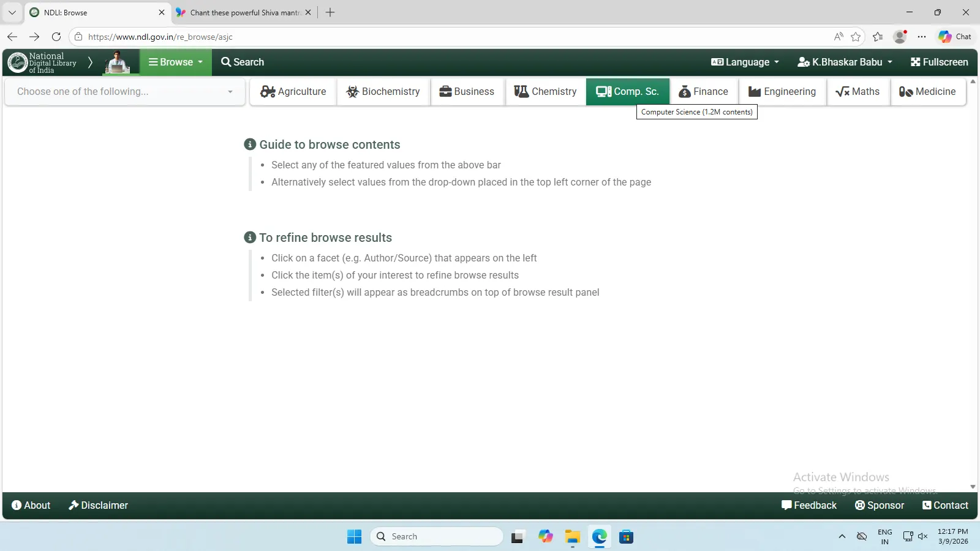Open the Language dropdown
The width and height of the screenshot is (980, 551).
tap(745, 62)
